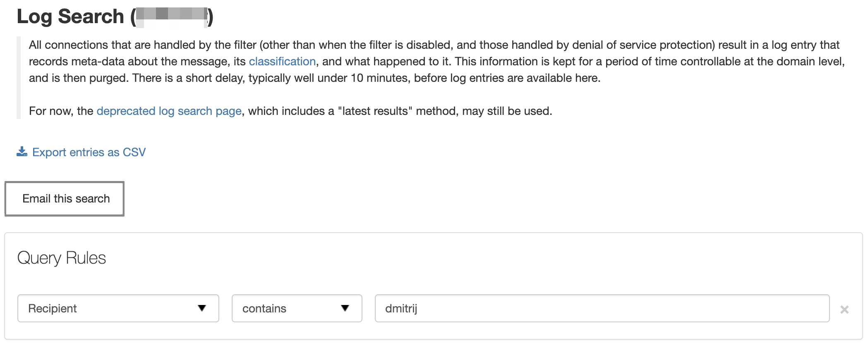This screenshot has height=343, width=868.
Task: Click the word Recipient in the first selector
Action: point(53,308)
